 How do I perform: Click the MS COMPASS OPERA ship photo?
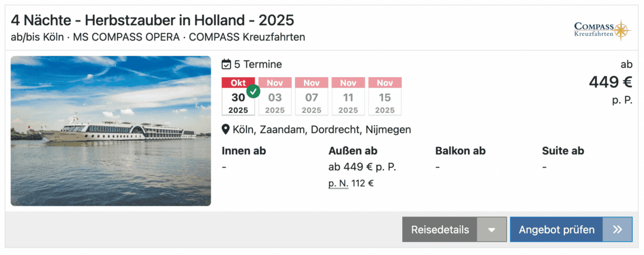[111, 131]
